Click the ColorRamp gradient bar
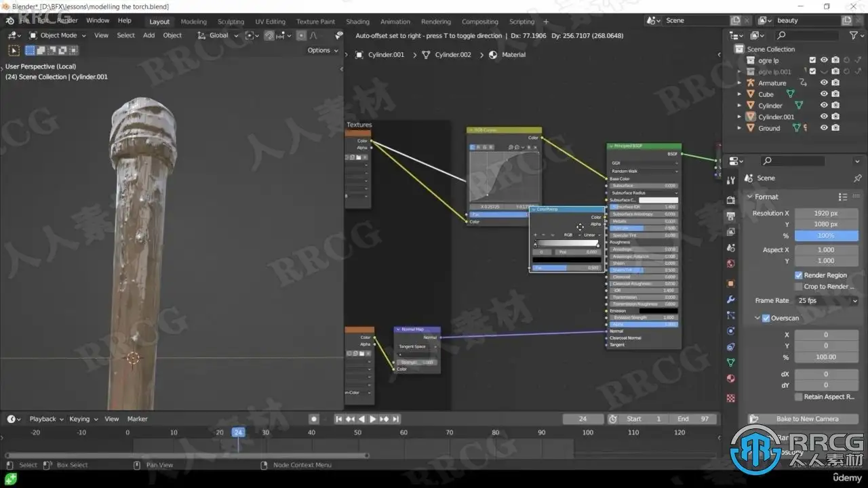Viewport: 868px width, 488px height. tap(568, 243)
